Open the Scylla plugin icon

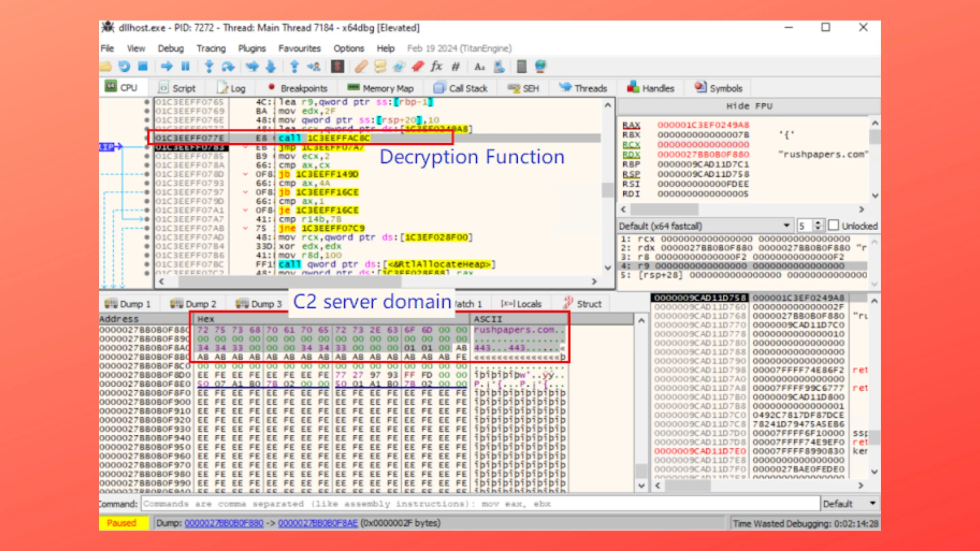[x=338, y=67]
